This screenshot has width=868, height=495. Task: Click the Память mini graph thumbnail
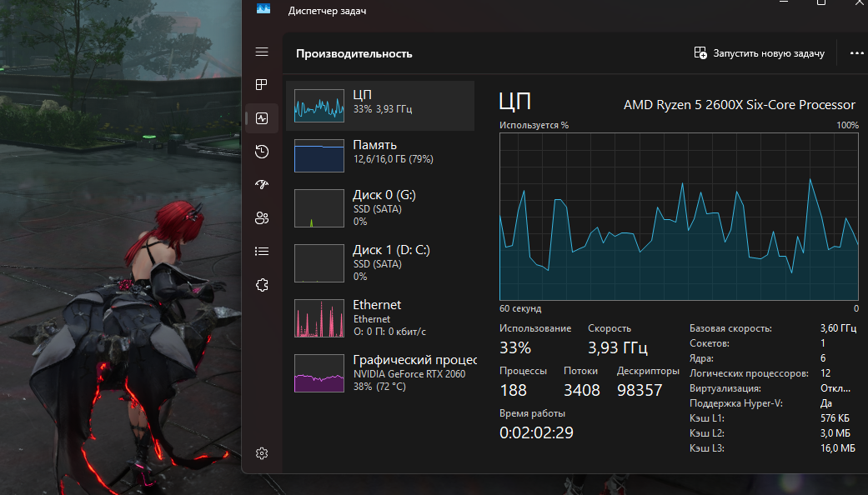319,155
